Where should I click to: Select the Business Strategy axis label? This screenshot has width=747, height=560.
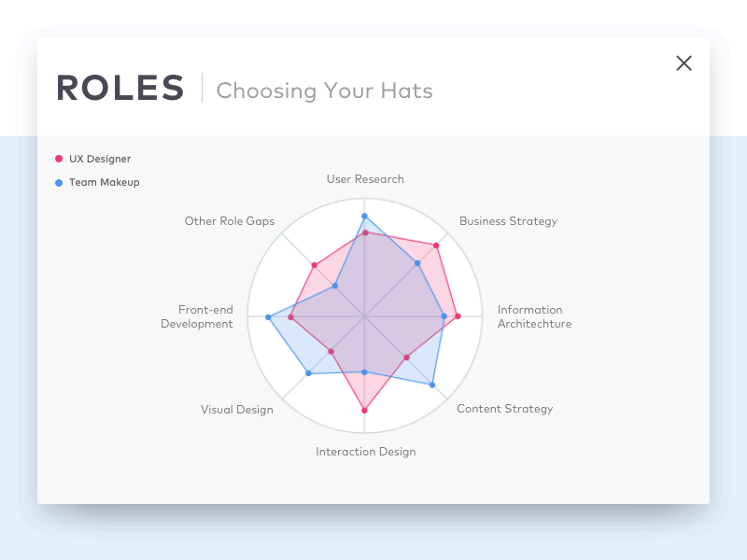508,221
